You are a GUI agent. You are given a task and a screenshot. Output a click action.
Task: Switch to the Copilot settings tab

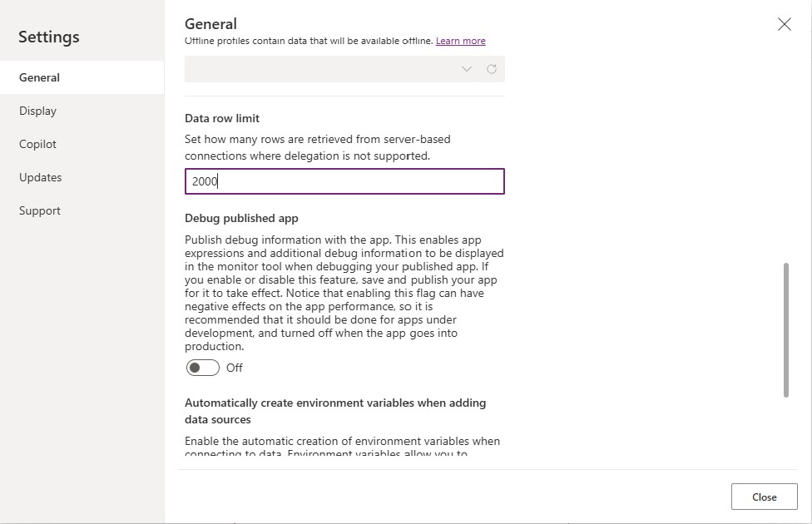tap(37, 143)
